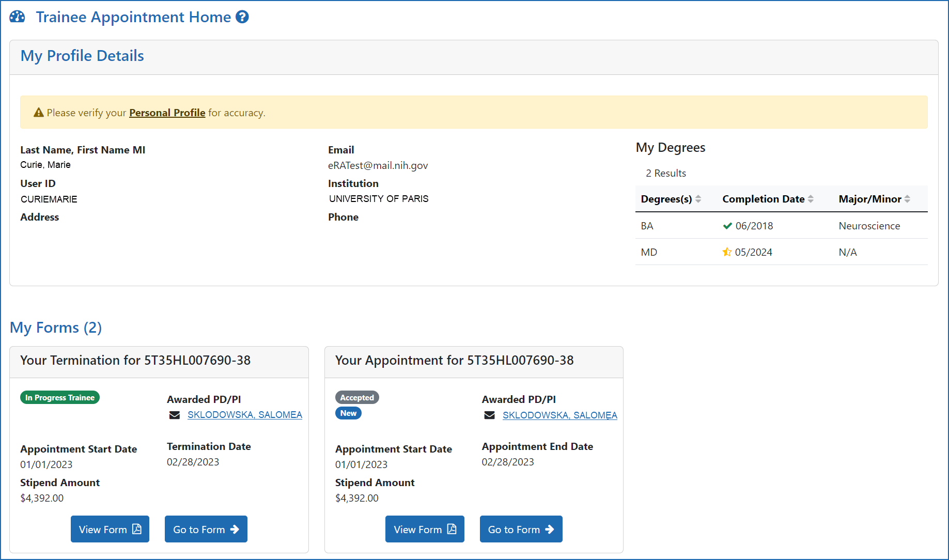The height and width of the screenshot is (560, 949).
Task: Click Your Termination for 5T35HL007690-38 title
Action: click(x=135, y=360)
